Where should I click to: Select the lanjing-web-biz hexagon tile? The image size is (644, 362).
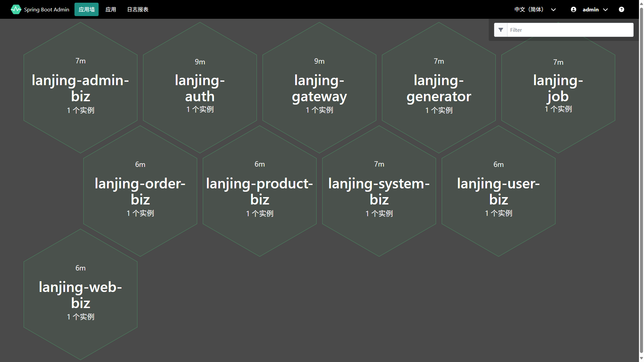80,295
